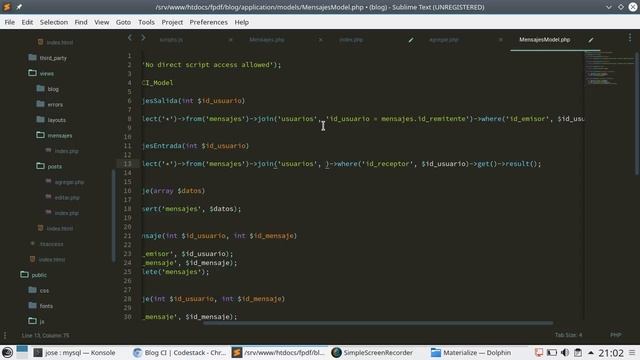
Task: Open the Goto menu
Action: click(123, 22)
